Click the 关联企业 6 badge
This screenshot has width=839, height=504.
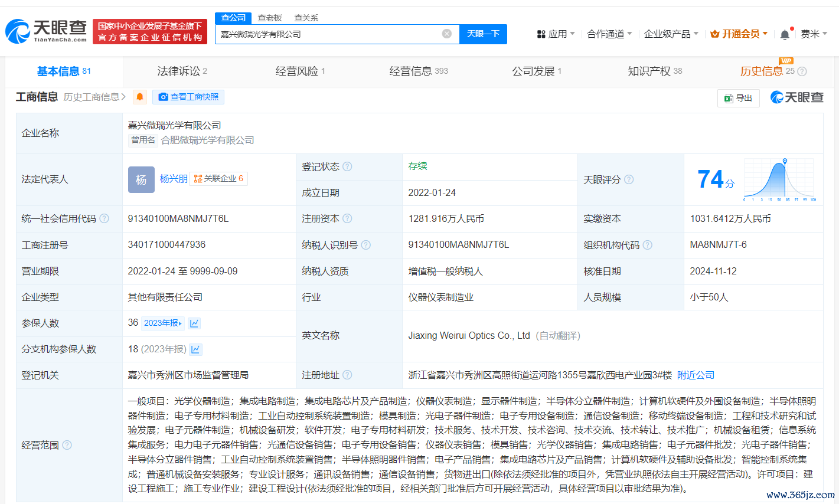[218, 179]
